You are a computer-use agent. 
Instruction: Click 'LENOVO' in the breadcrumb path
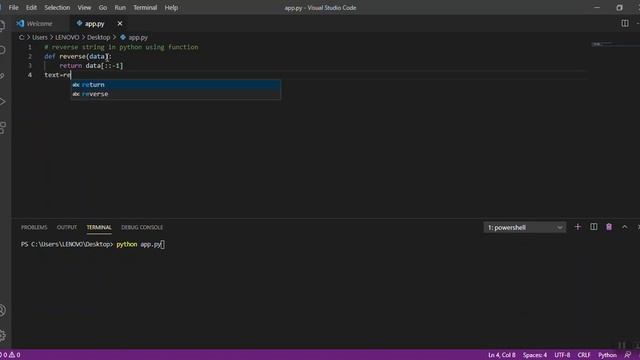pos(67,37)
